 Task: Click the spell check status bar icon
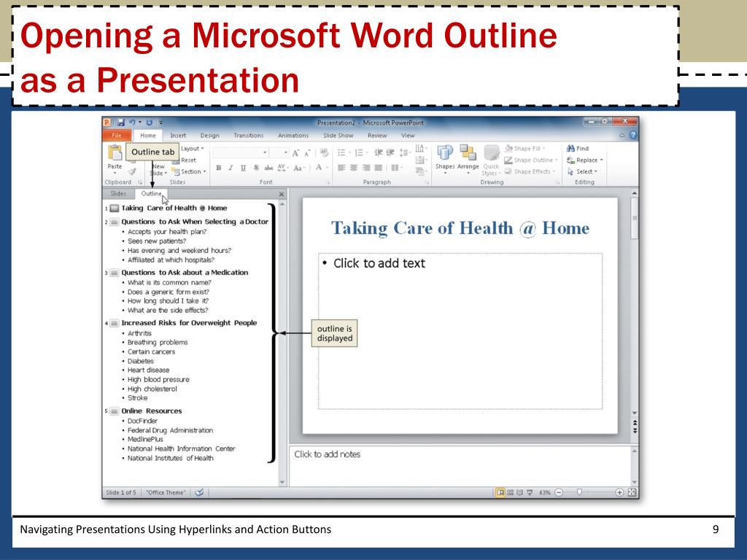click(x=199, y=492)
